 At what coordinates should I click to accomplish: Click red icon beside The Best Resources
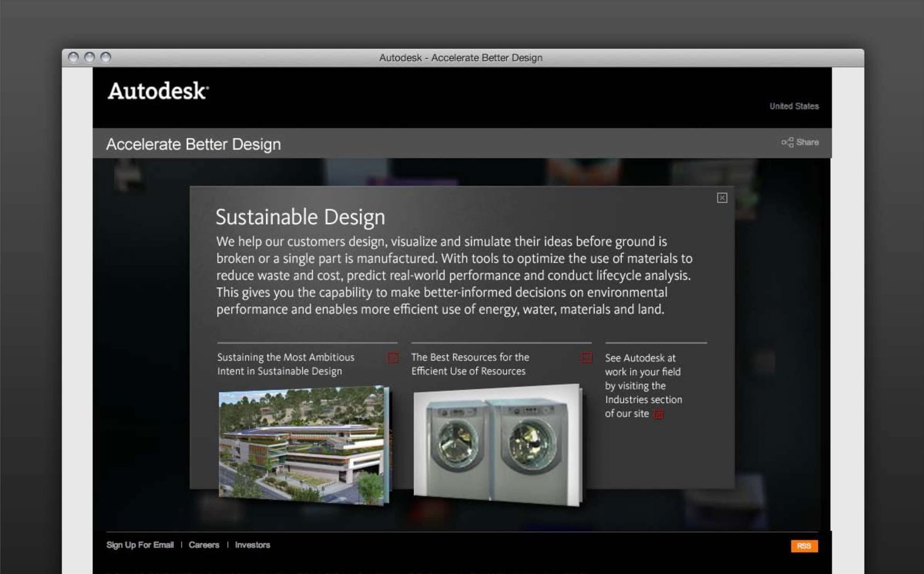[587, 357]
